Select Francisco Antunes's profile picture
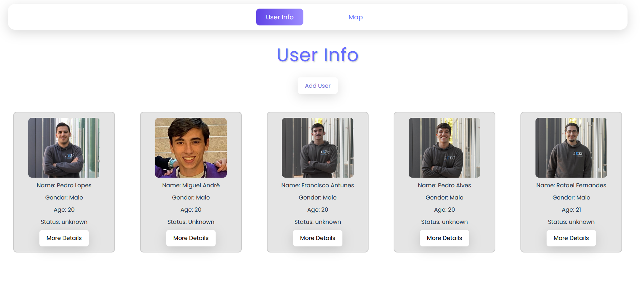Screen dimensions: 644x303 pyautogui.click(x=317, y=148)
